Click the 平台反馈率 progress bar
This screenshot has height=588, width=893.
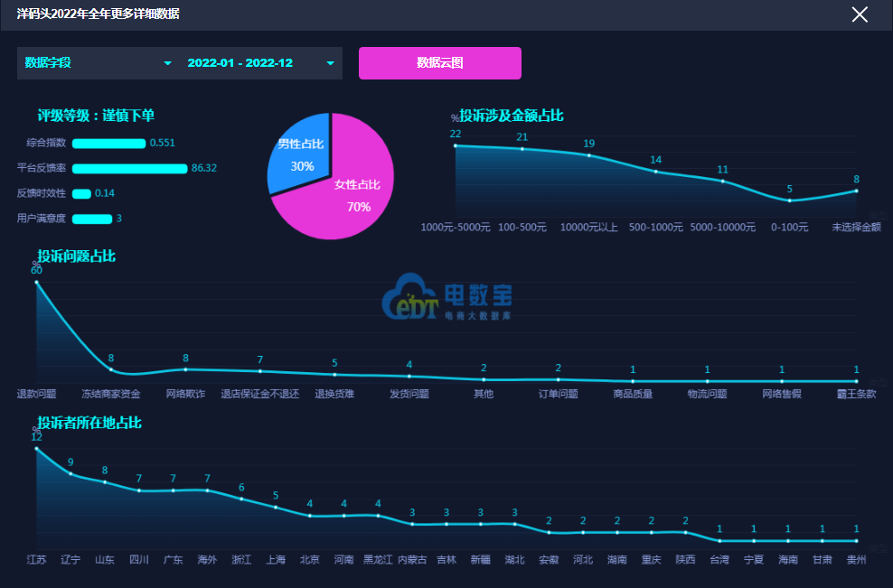click(129, 168)
